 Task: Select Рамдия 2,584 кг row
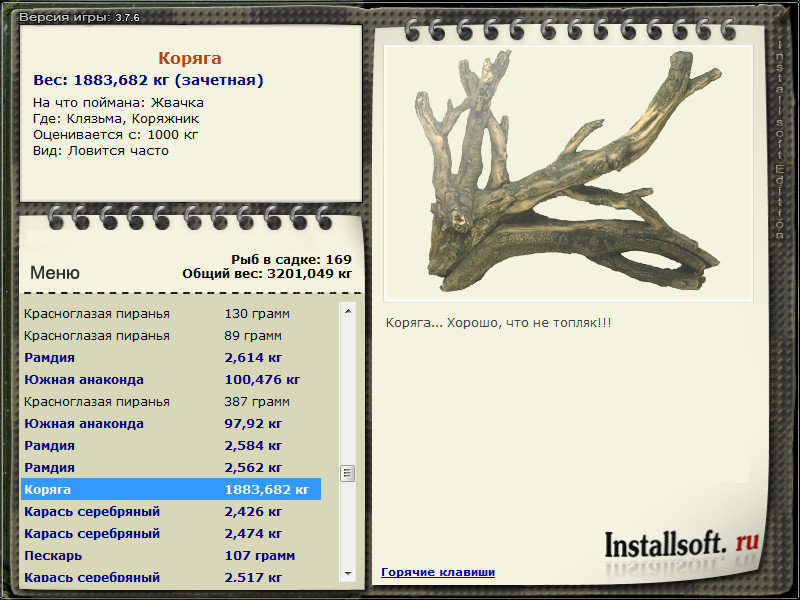pos(171,445)
